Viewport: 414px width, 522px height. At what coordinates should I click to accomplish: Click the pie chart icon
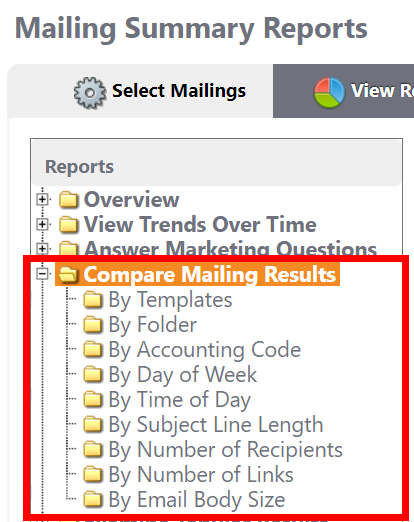(329, 92)
